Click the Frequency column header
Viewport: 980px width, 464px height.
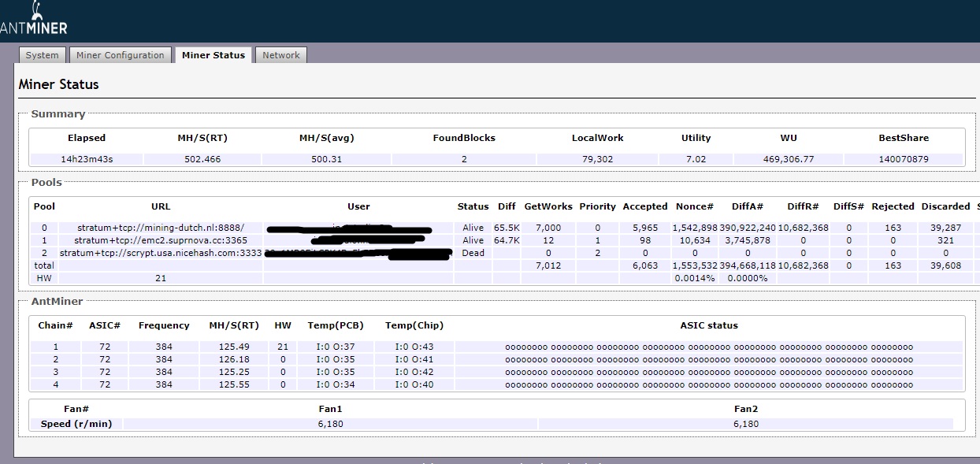click(x=164, y=325)
